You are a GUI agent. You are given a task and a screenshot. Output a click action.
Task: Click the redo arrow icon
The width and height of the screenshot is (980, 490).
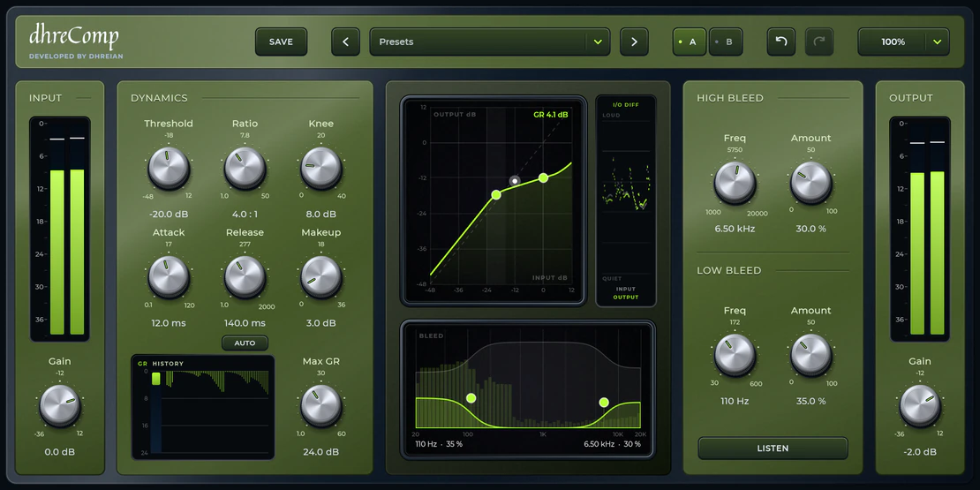point(819,41)
